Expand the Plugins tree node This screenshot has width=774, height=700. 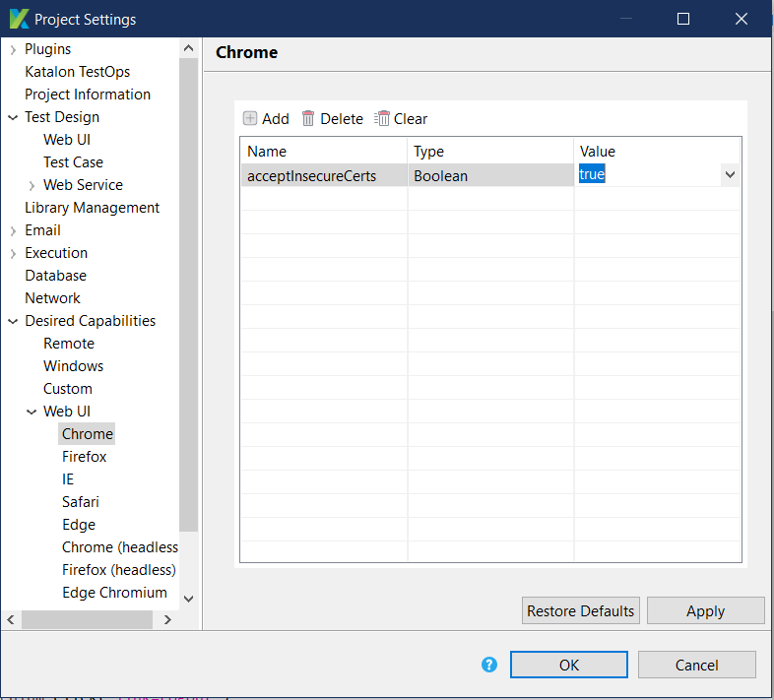click(14, 49)
